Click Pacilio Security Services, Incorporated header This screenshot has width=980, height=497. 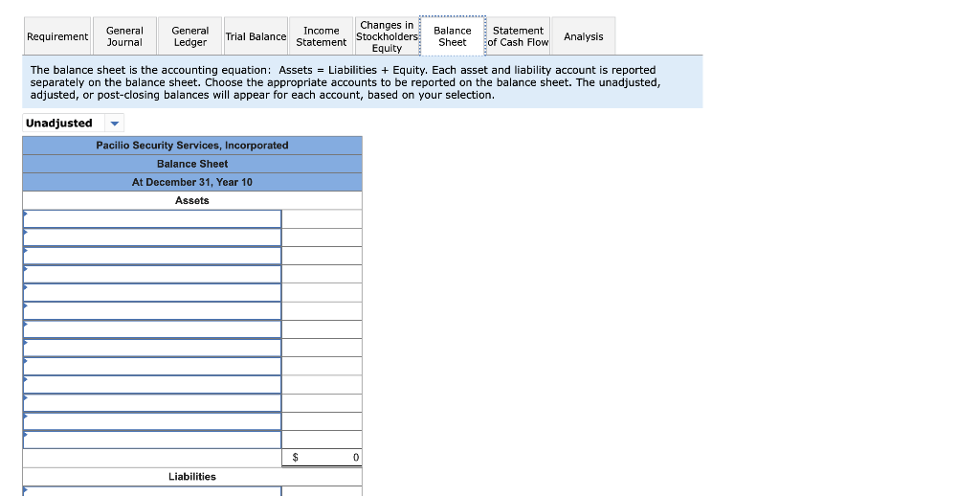click(191, 146)
